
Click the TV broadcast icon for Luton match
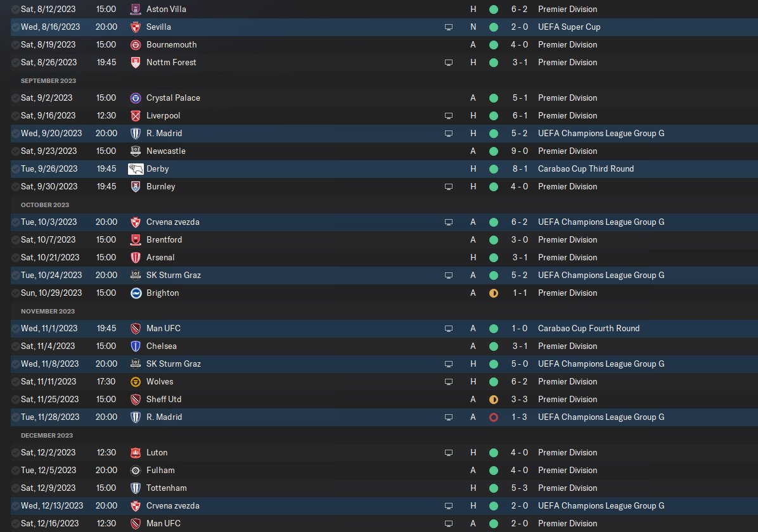click(449, 453)
